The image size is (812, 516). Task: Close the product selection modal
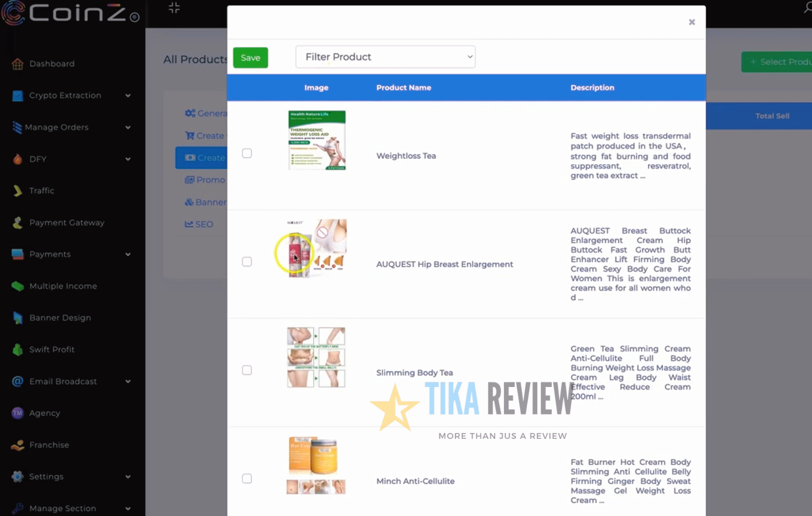pos(692,22)
